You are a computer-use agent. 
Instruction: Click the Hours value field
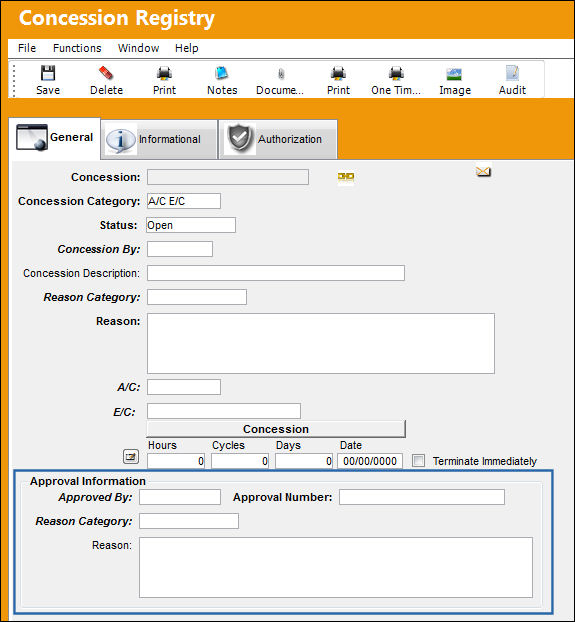pos(176,461)
